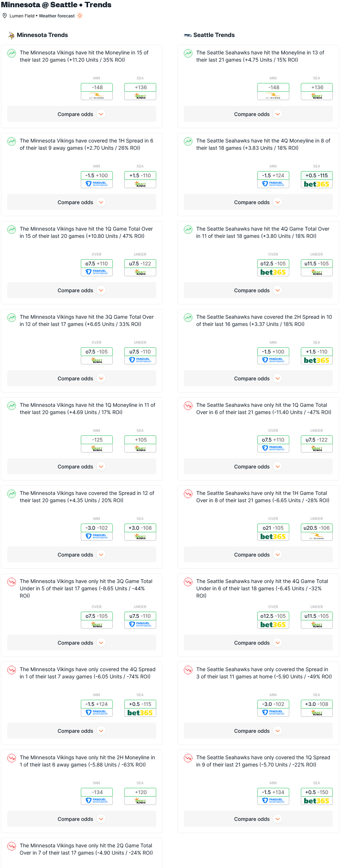Select the MIN -148 BetRivers odds in Minnesota Trends
The height and width of the screenshot is (868, 340).
(x=97, y=92)
